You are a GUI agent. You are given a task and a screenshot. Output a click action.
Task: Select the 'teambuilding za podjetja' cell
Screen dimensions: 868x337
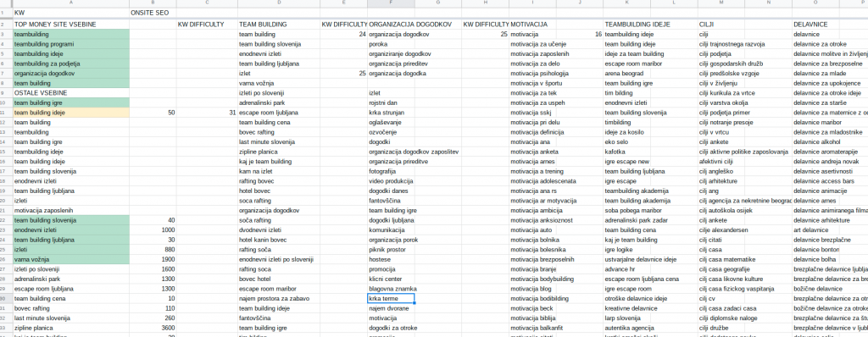click(71, 64)
